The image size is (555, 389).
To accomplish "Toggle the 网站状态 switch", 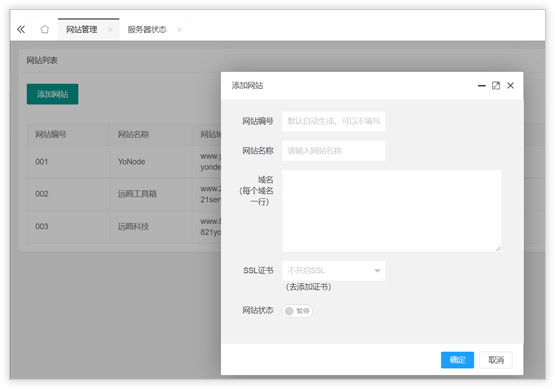I will (297, 311).
